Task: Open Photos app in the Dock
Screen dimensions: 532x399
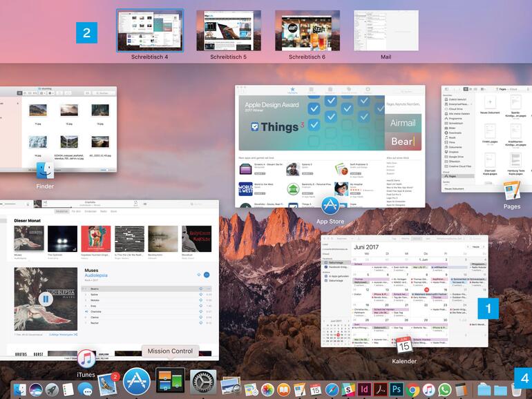Action: pos(267,390)
